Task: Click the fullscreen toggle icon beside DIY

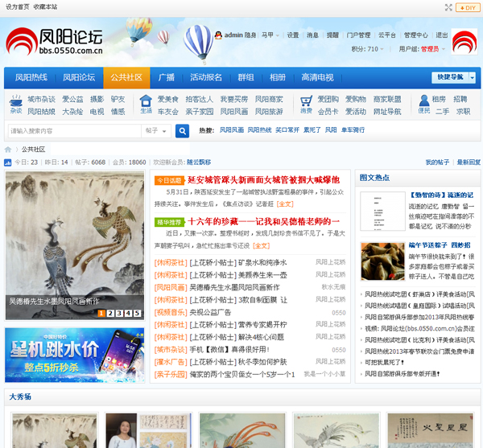Action: (x=448, y=8)
